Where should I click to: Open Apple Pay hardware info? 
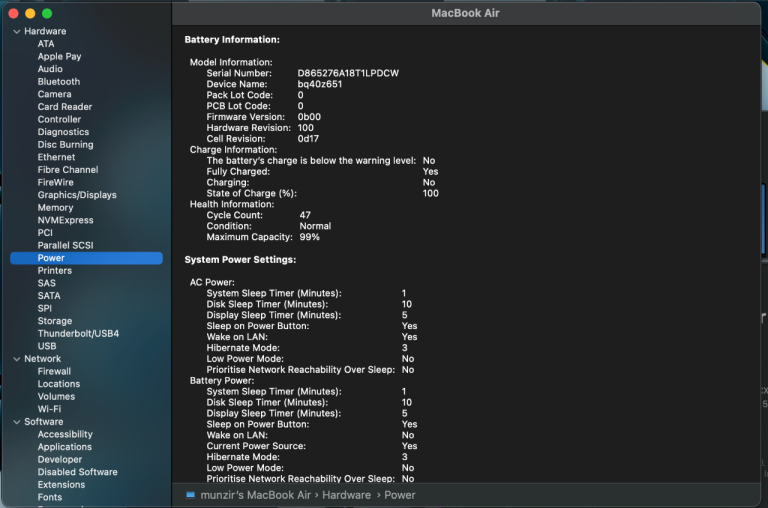(x=59, y=56)
